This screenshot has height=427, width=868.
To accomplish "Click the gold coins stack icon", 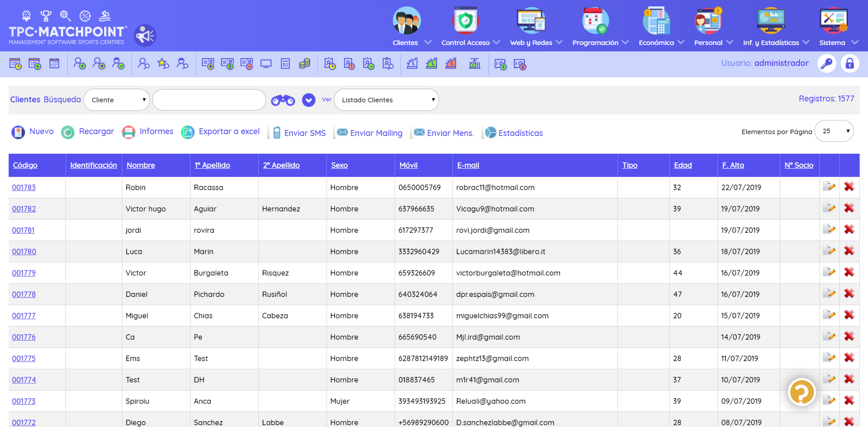I will click(x=305, y=64).
